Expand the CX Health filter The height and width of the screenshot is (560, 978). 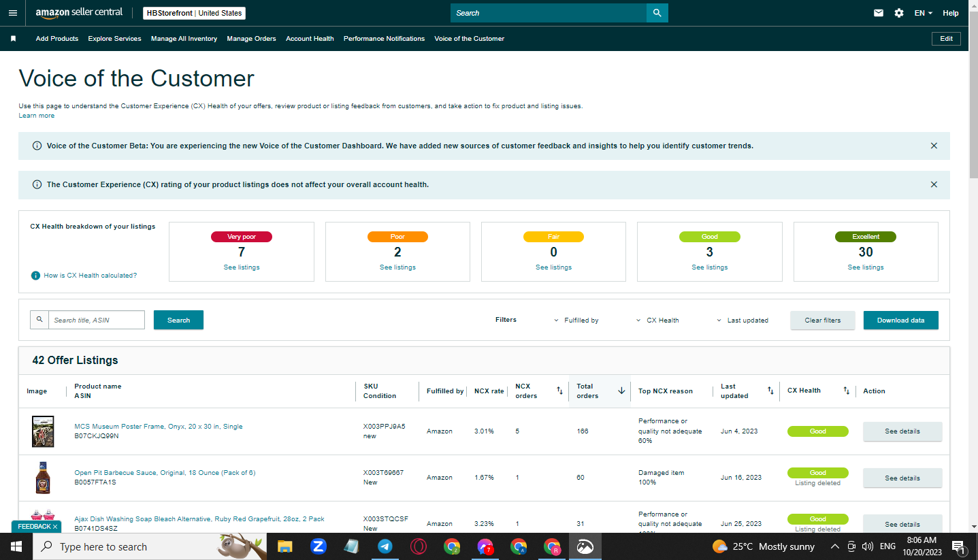coord(657,320)
